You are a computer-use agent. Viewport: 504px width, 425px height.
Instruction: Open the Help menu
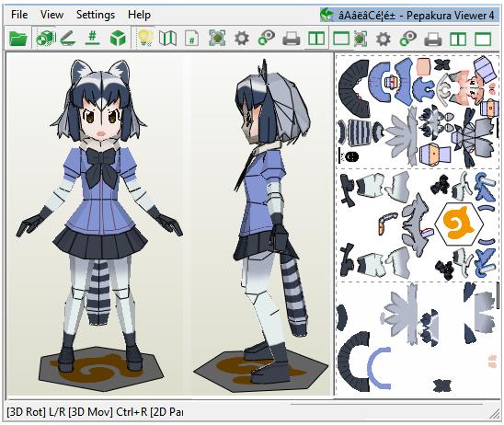coord(139,15)
